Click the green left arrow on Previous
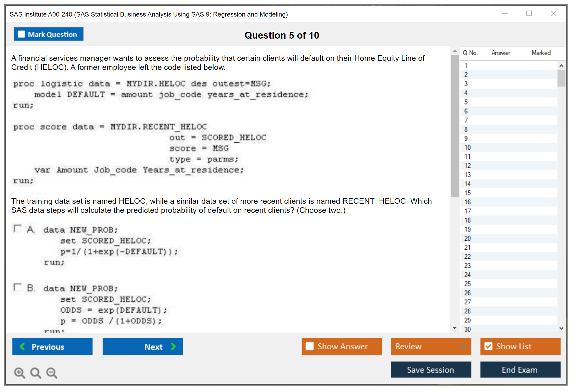 coord(22,346)
